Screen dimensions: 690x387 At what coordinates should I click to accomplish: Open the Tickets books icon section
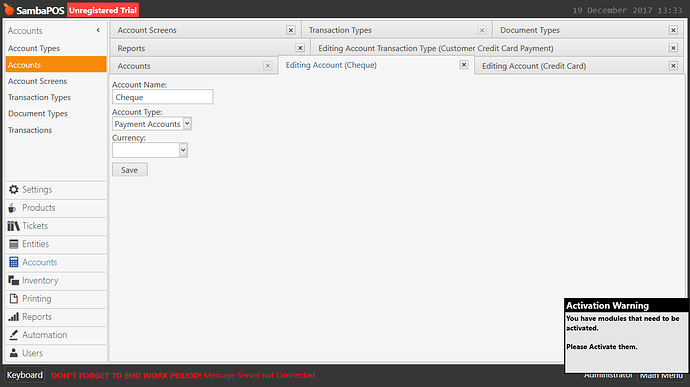(x=14, y=226)
